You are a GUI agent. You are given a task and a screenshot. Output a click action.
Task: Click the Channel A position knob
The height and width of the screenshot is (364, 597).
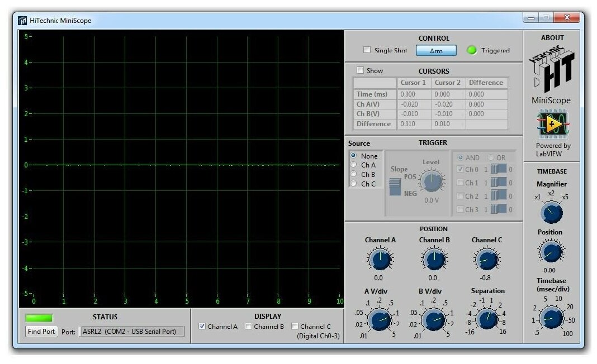click(380, 260)
